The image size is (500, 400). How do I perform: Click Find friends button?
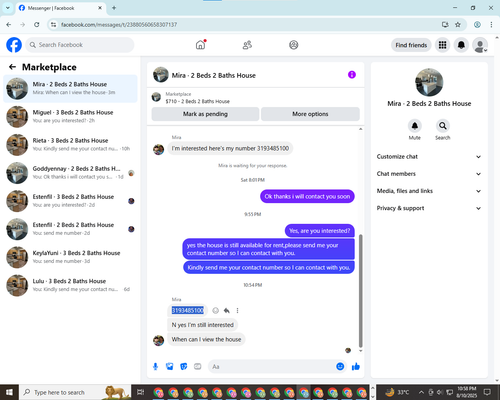[411, 45]
